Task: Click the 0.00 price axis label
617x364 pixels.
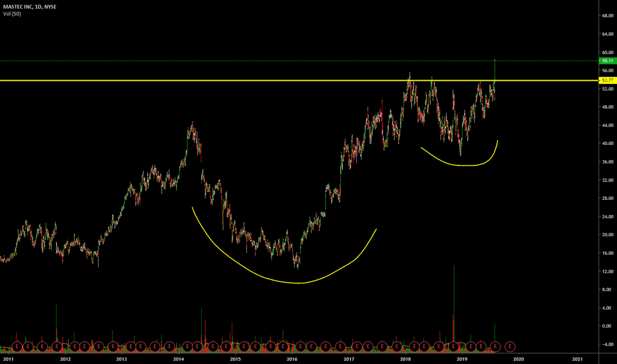Action: point(606,326)
